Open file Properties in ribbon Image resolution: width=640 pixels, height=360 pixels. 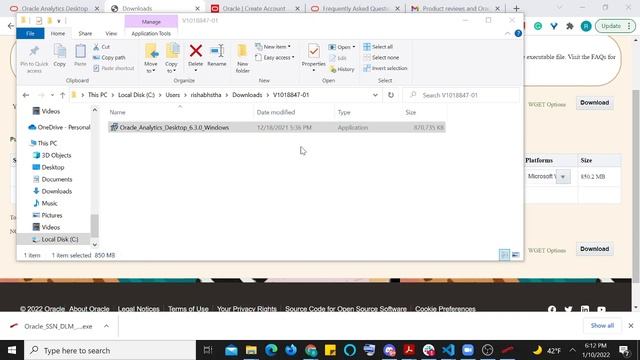(313, 58)
